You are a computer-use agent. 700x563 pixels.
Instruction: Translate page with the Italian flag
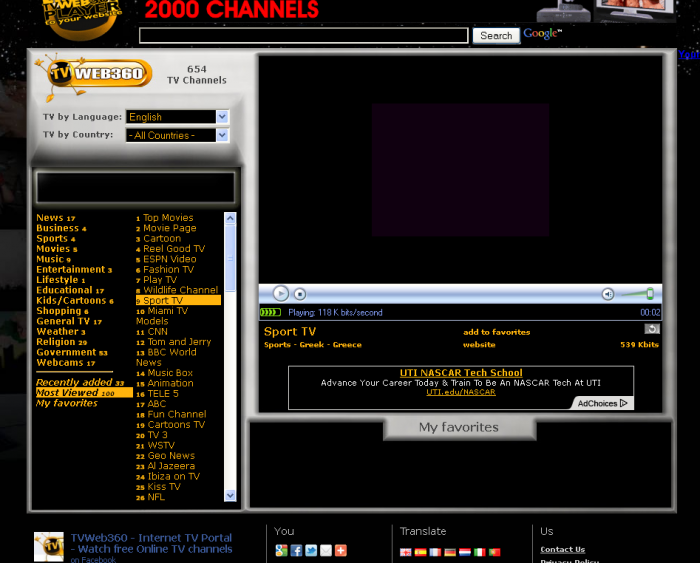(x=479, y=552)
